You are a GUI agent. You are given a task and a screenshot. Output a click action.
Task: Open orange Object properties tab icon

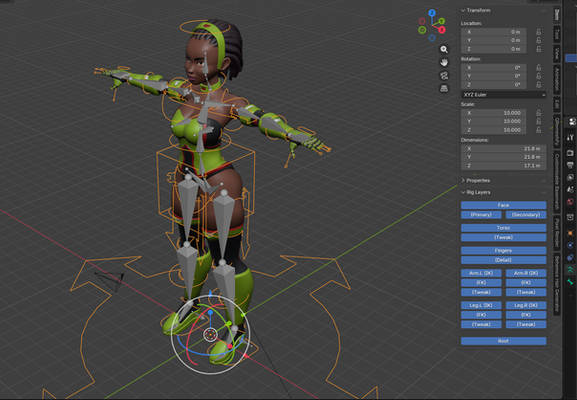click(570, 233)
